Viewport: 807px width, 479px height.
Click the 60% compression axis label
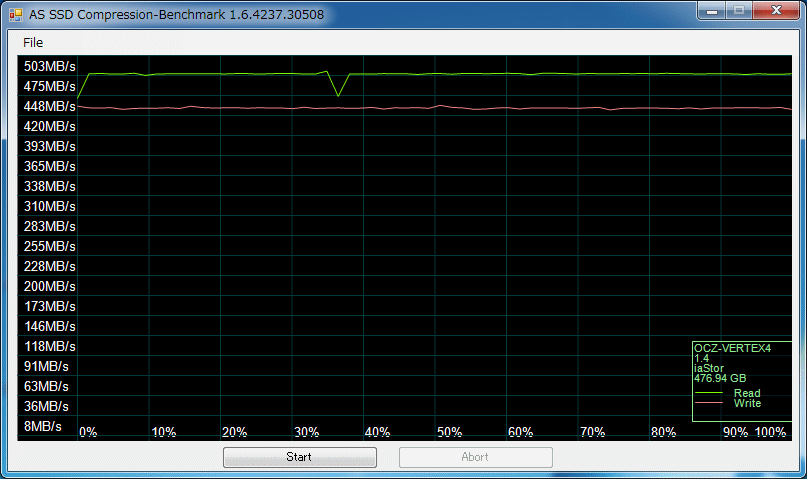point(520,432)
